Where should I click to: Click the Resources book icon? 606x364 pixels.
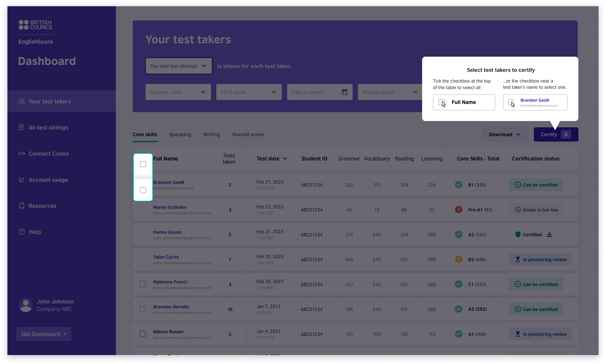(x=22, y=206)
